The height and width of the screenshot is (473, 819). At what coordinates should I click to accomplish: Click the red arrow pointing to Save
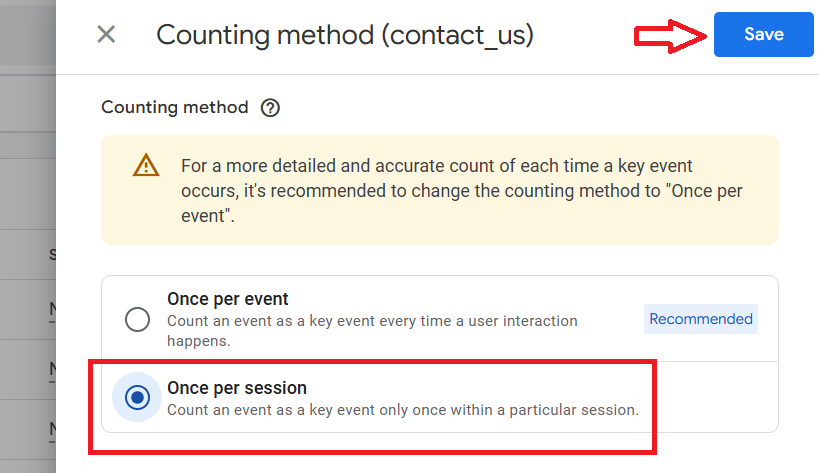pos(670,37)
